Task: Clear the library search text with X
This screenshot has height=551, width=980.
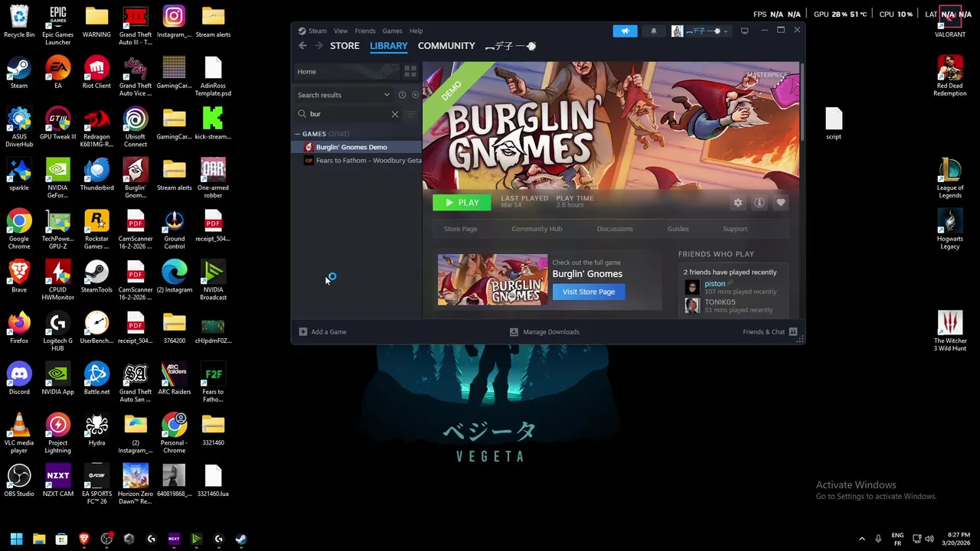Action: (x=395, y=114)
